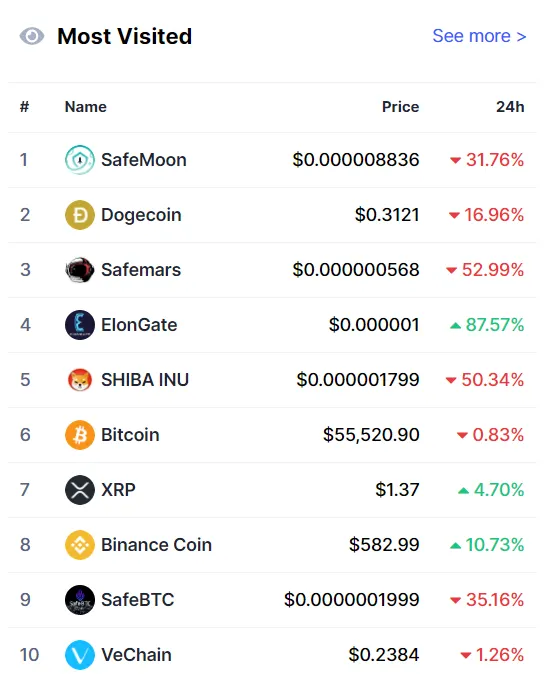
Task: Sort by the # rank column header
Action: [24, 107]
